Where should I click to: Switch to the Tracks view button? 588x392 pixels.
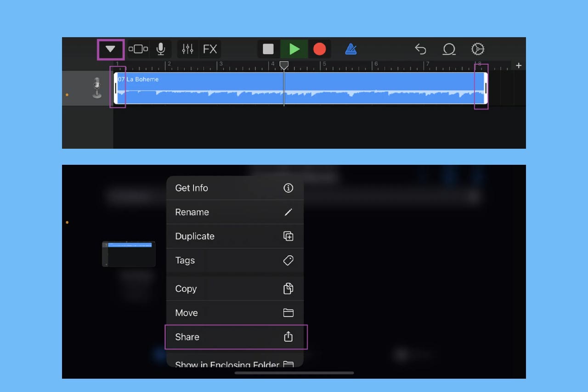138,49
